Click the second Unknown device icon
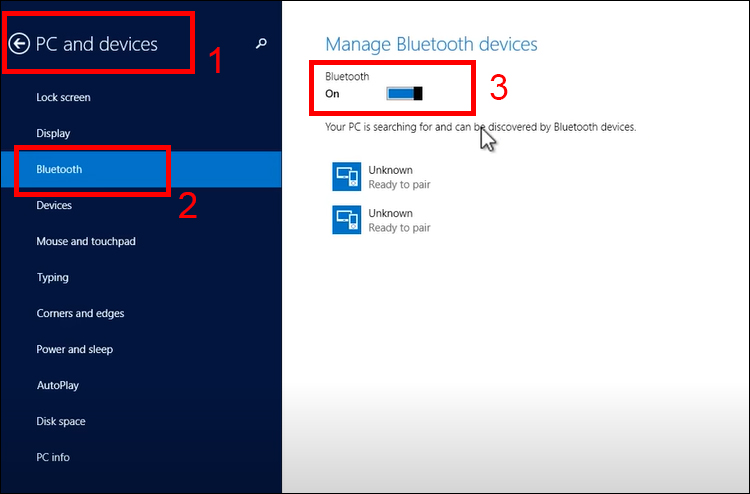The height and width of the screenshot is (494, 750). coord(346,220)
